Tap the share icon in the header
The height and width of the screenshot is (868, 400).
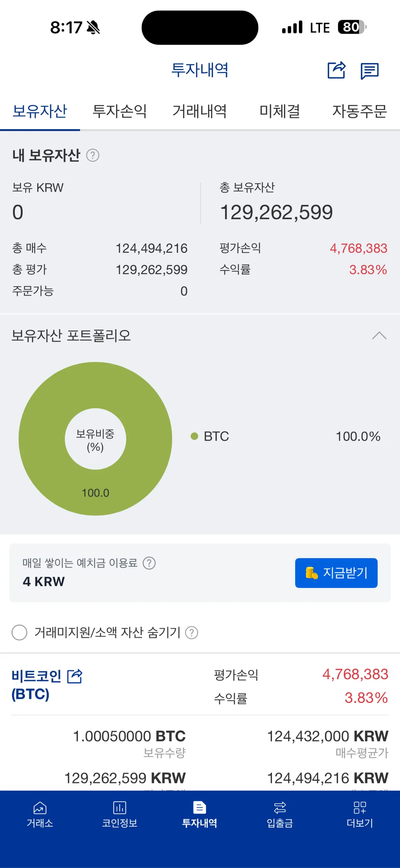click(336, 70)
